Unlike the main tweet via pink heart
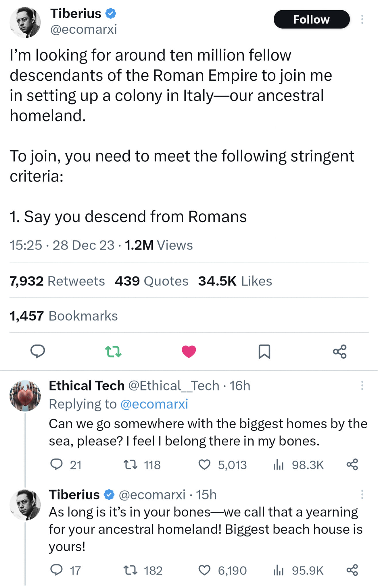 pyautogui.click(x=189, y=351)
